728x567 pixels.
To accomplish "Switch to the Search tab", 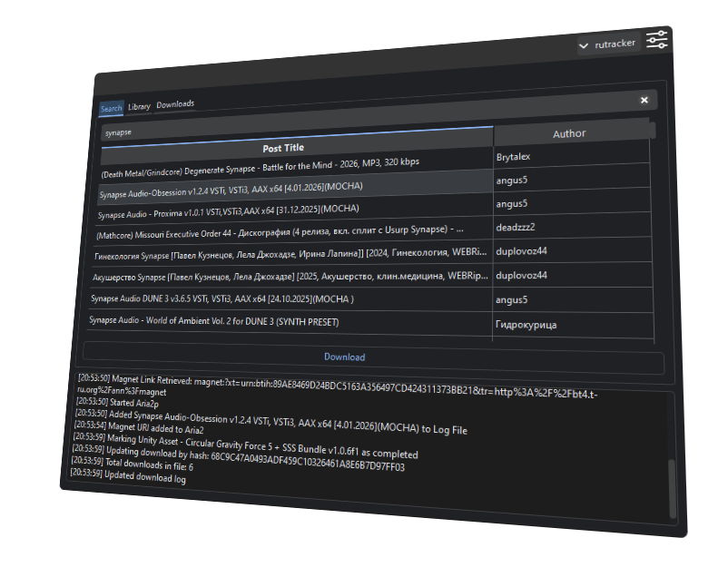I will click(x=111, y=109).
